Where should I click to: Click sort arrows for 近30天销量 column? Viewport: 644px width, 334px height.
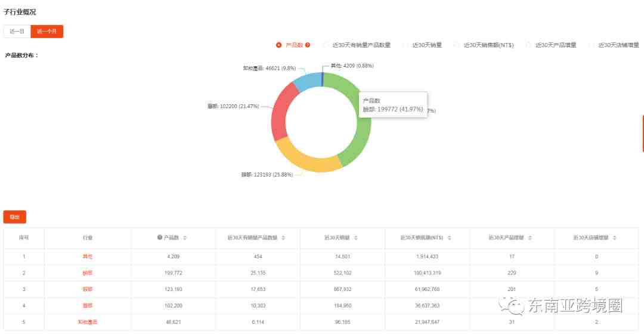(x=357, y=237)
